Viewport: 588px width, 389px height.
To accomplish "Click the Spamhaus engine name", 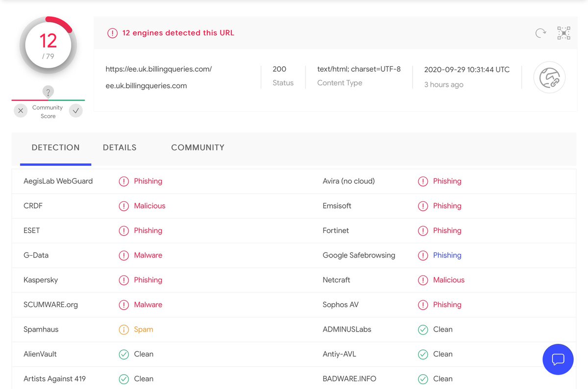I will [41, 329].
